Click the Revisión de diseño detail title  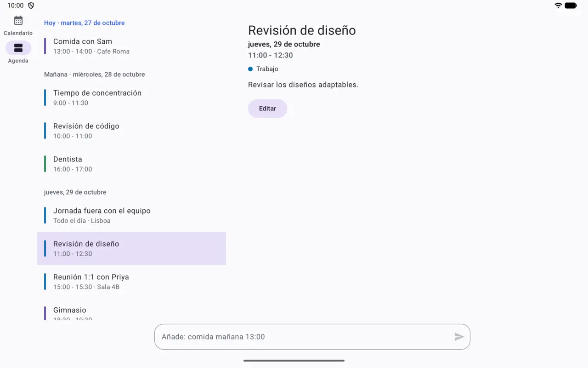(302, 30)
